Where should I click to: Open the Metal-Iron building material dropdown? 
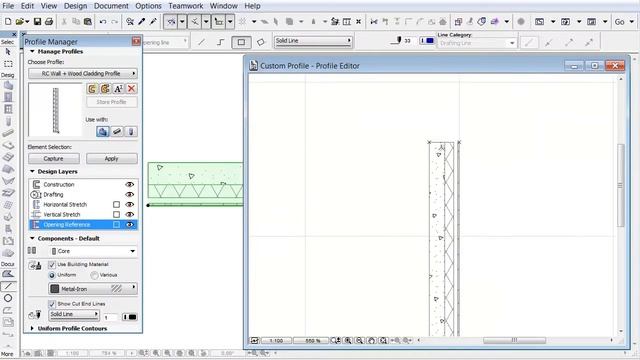(x=93, y=289)
